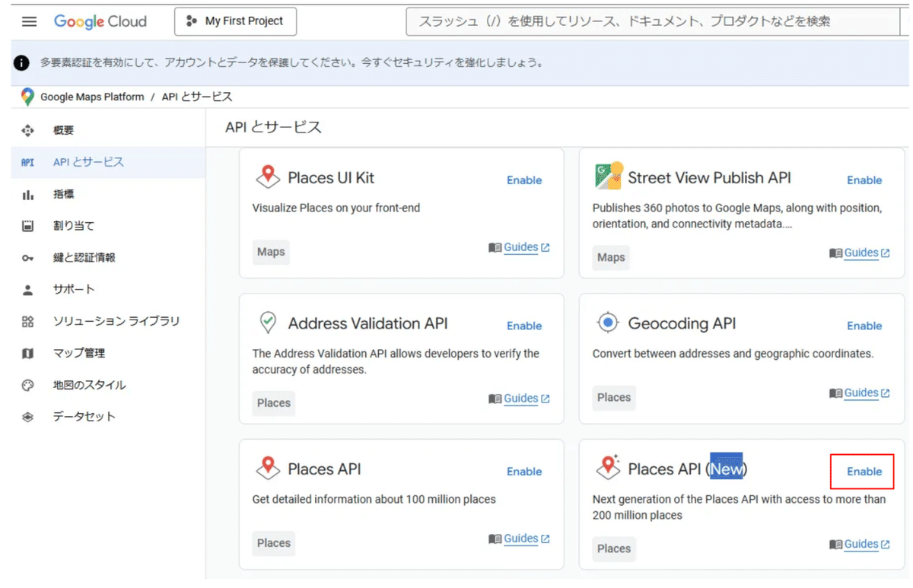This screenshot has height=588, width=913.
Task: Enable the Places UI Kit
Action: (523, 180)
